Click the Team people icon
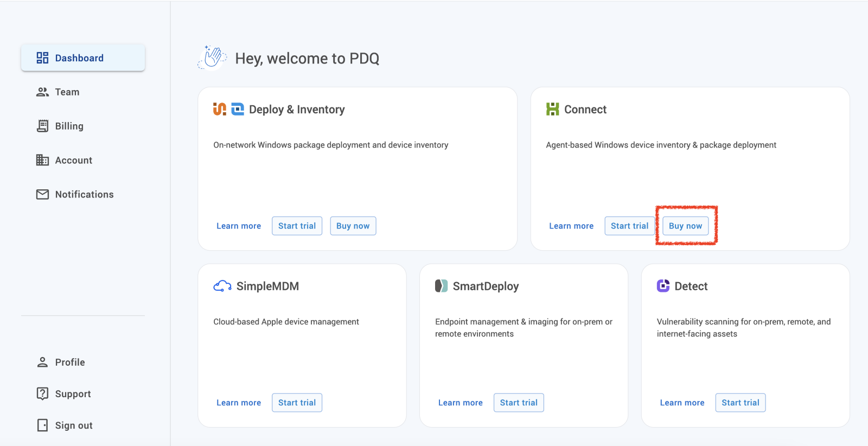Image resolution: width=868 pixels, height=446 pixels. pos(42,92)
